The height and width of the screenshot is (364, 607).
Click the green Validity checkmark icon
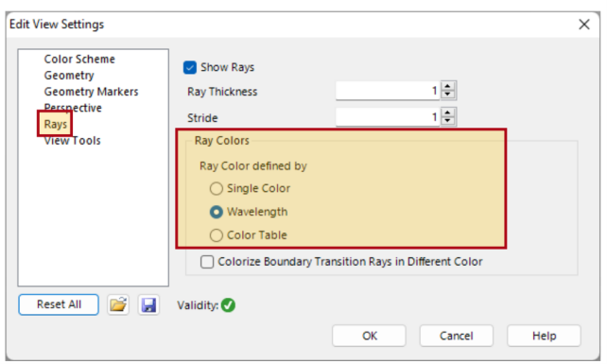click(x=229, y=305)
